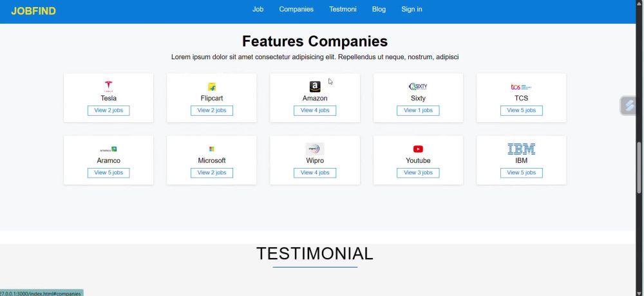The image size is (644, 296).
Task: View 3 jobs at Youtube
Action: pos(418,173)
